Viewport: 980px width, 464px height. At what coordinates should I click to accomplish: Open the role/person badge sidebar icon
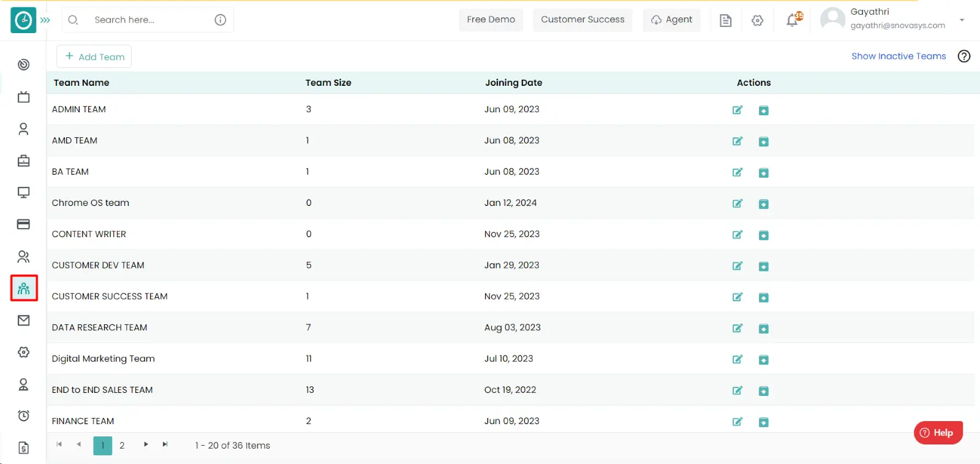[x=24, y=384]
